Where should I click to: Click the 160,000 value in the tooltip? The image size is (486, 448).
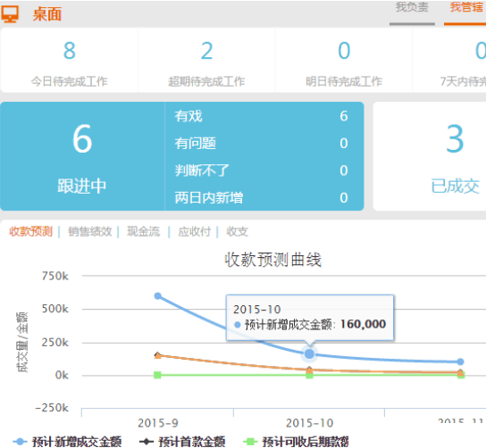coord(363,324)
